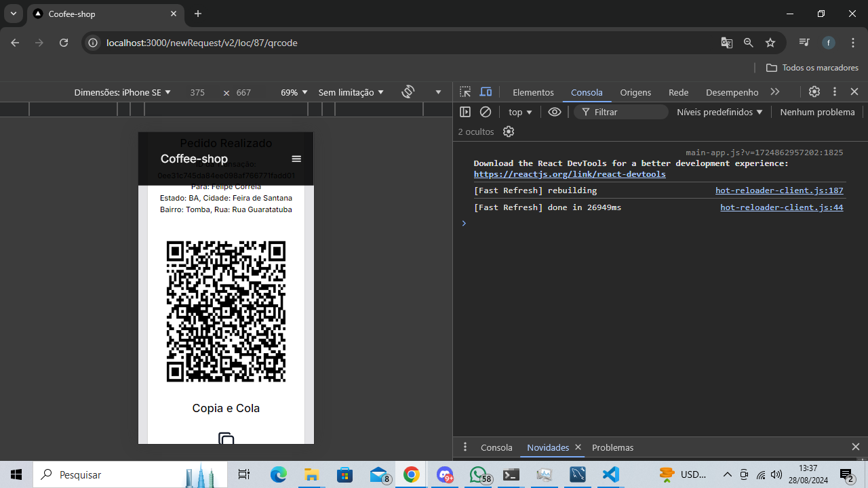Close the DevTools panel
Screen dimensions: 868x488
point(854,92)
